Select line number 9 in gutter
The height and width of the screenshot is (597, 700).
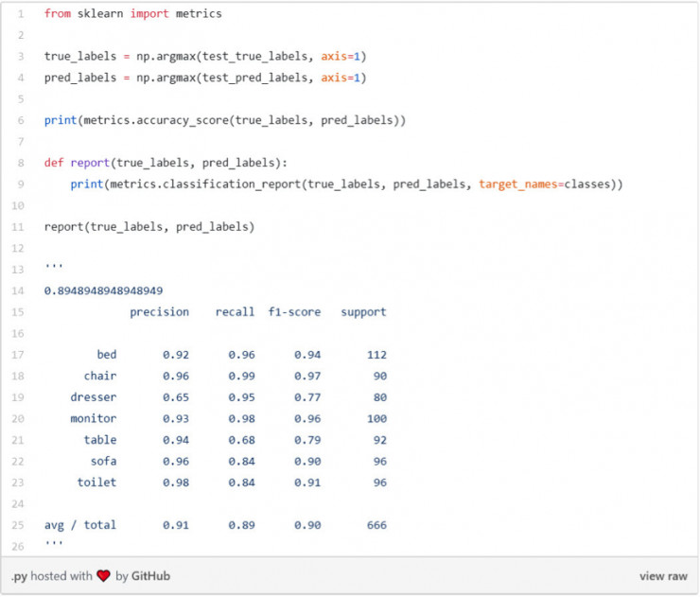[21, 184]
